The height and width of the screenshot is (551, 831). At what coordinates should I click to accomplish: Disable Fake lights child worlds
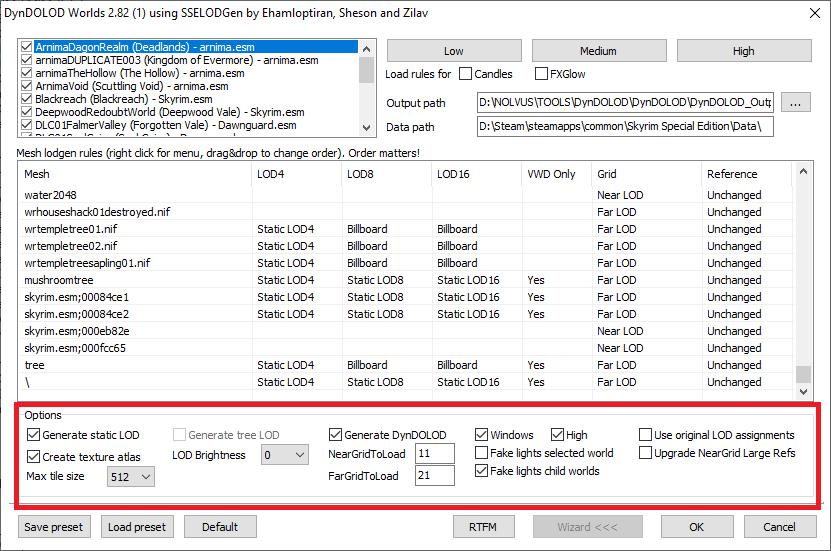click(481, 470)
